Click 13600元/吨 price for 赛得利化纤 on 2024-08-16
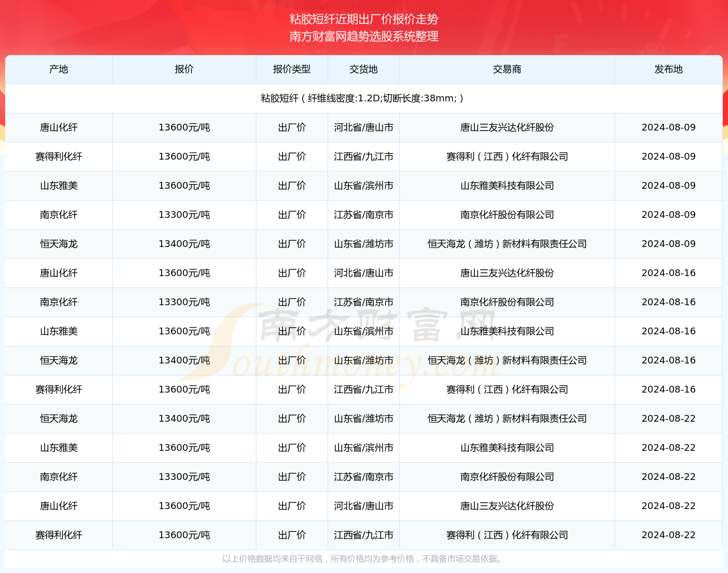This screenshot has width=728, height=573. [184, 389]
